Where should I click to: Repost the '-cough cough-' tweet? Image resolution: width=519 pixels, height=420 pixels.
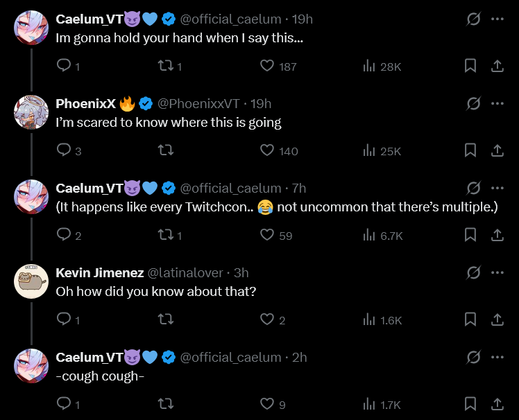(165, 403)
